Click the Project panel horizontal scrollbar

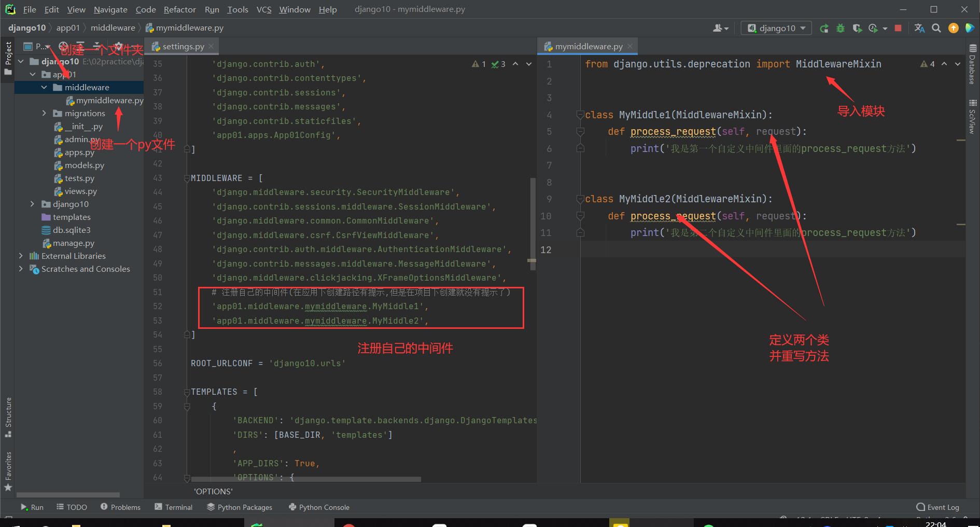[68, 495]
